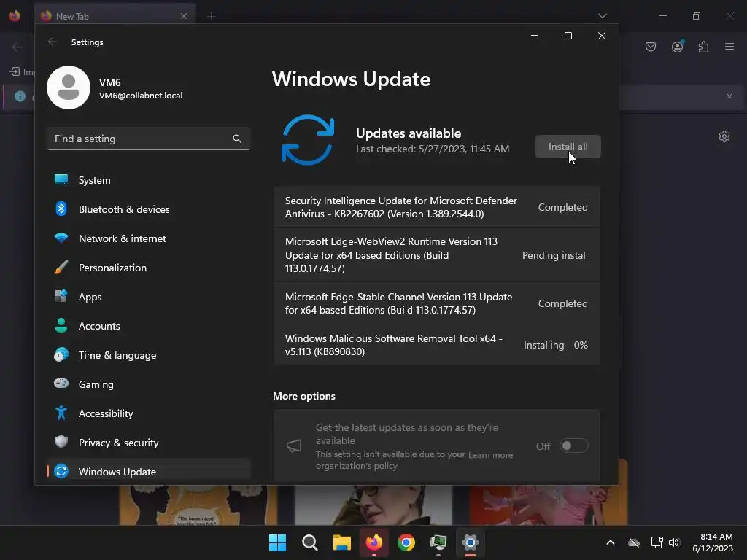The width and height of the screenshot is (747, 560).
Task: Open the Windows Start menu
Action: 277,542
